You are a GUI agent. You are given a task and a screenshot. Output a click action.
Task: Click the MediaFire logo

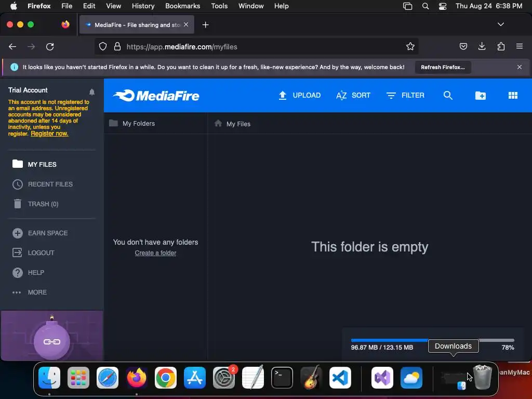(156, 96)
